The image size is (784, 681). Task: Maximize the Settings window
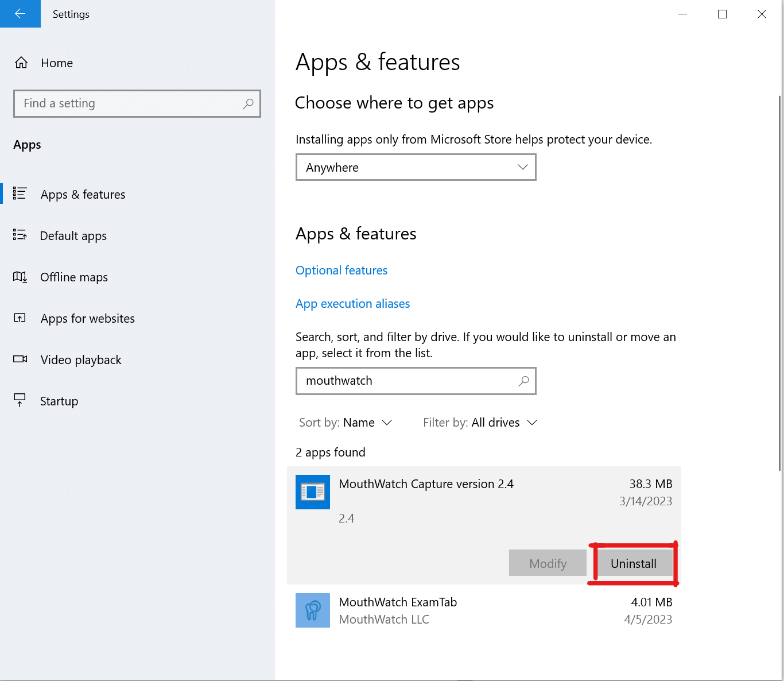[723, 14]
